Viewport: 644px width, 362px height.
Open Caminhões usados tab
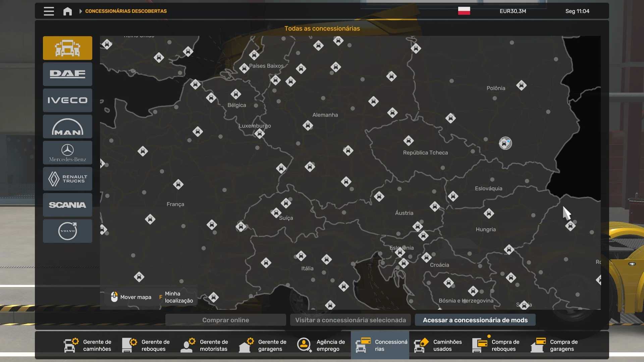pos(438,345)
